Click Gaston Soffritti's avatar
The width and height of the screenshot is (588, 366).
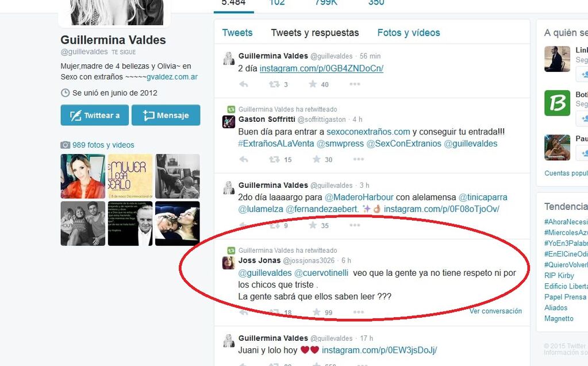229,121
